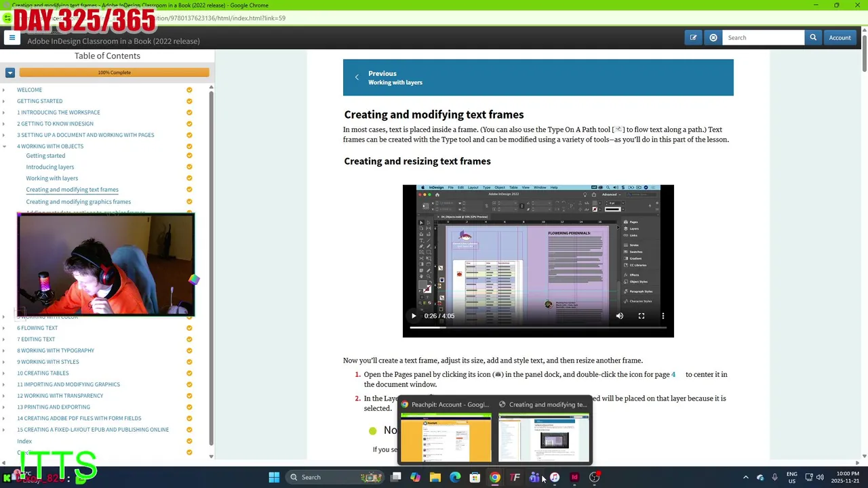Open the Task View icon on the taskbar
The image size is (868, 488).
click(x=396, y=477)
